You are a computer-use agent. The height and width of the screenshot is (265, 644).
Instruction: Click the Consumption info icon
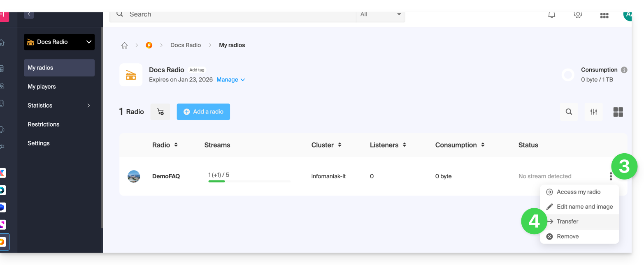click(624, 70)
